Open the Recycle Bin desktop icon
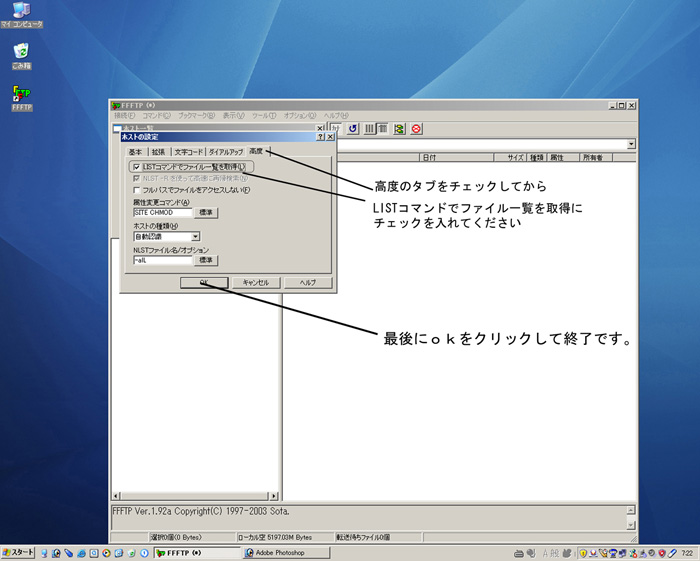Image resolution: width=700 pixels, height=561 pixels. pos(21,56)
